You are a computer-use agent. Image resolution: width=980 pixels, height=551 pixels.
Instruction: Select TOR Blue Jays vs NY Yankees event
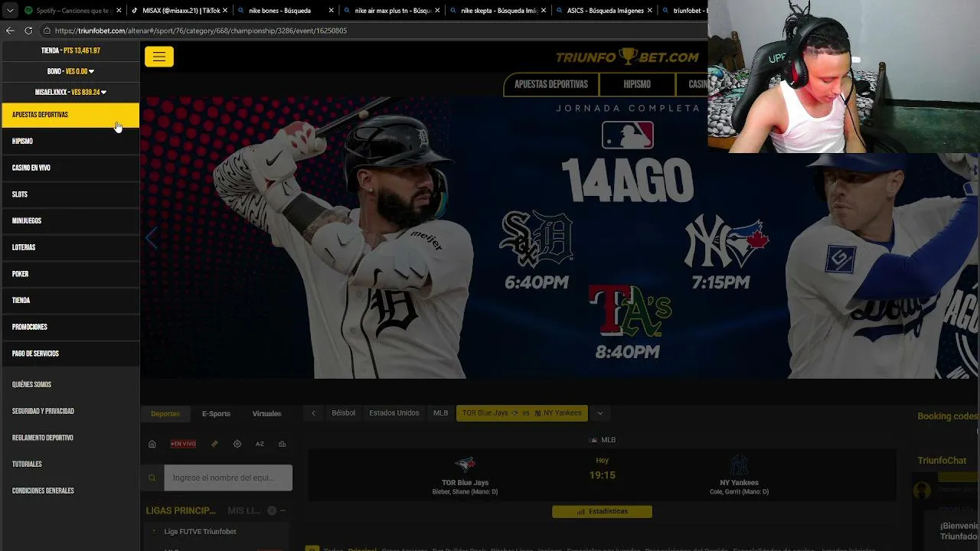click(x=522, y=413)
